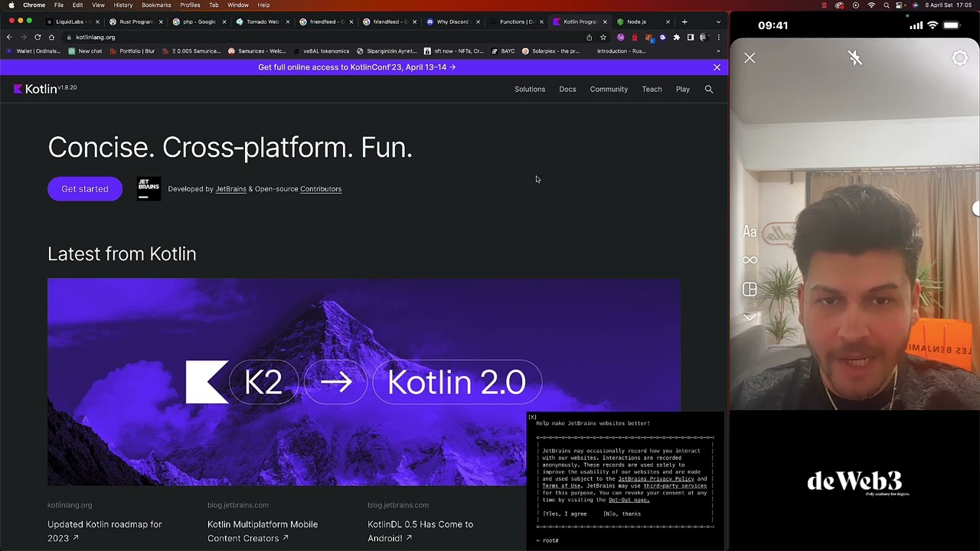The width and height of the screenshot is (980, 551).
Task: Open the veBAL tokenomics bookmark
Action: coord(321,51)
